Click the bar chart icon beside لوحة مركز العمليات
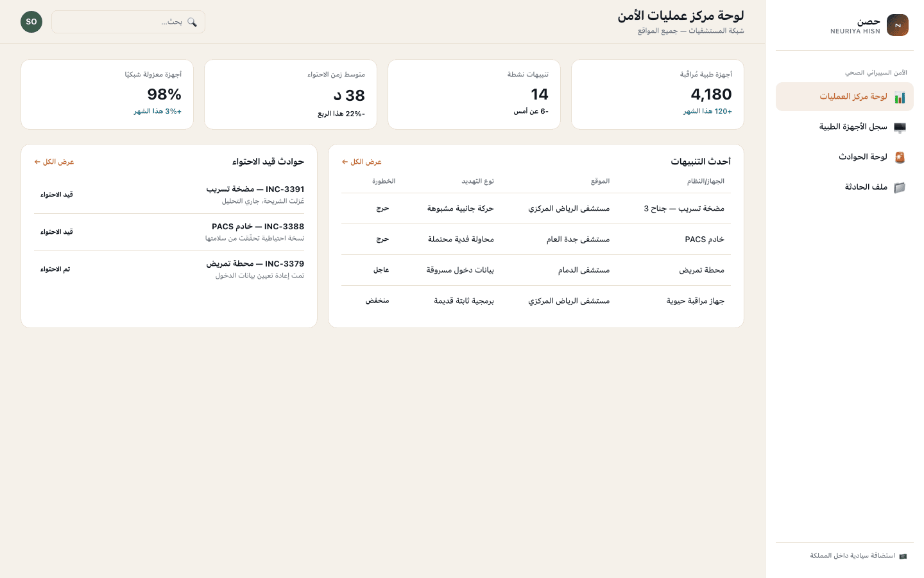The width and height of the screenshot is (924, 578). [900, 97]
